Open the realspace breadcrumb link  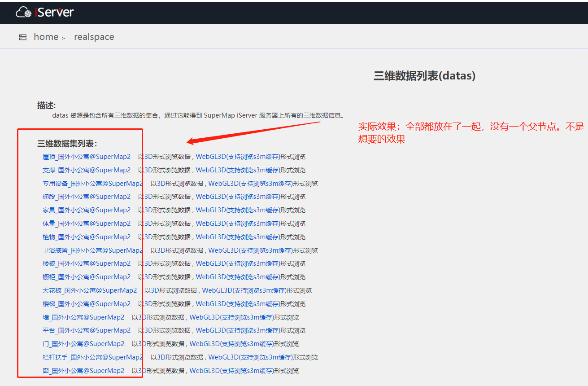coord(94,37)
